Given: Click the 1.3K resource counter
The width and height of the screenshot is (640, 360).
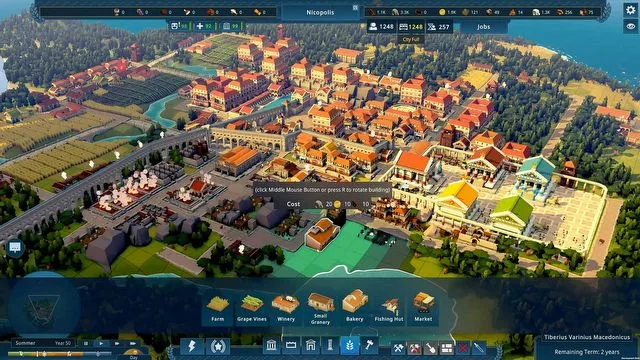Looking at the screenshot, I should pos(541,12).
